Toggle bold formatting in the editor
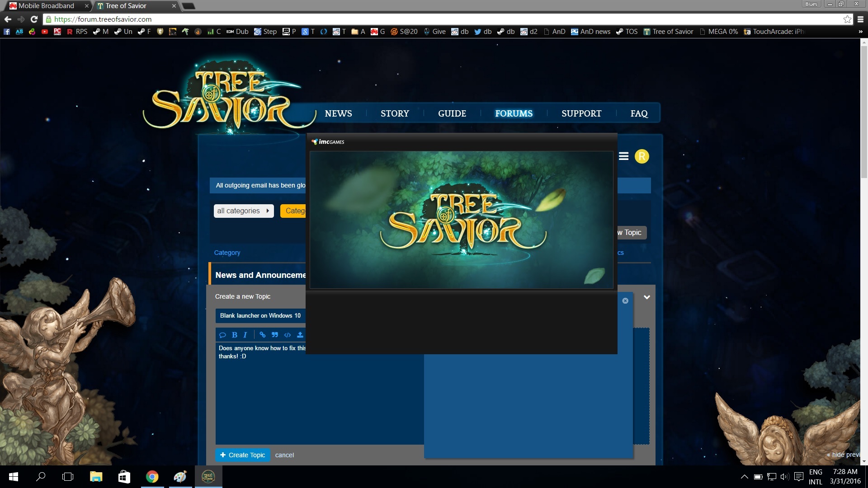 pos(234,335)
